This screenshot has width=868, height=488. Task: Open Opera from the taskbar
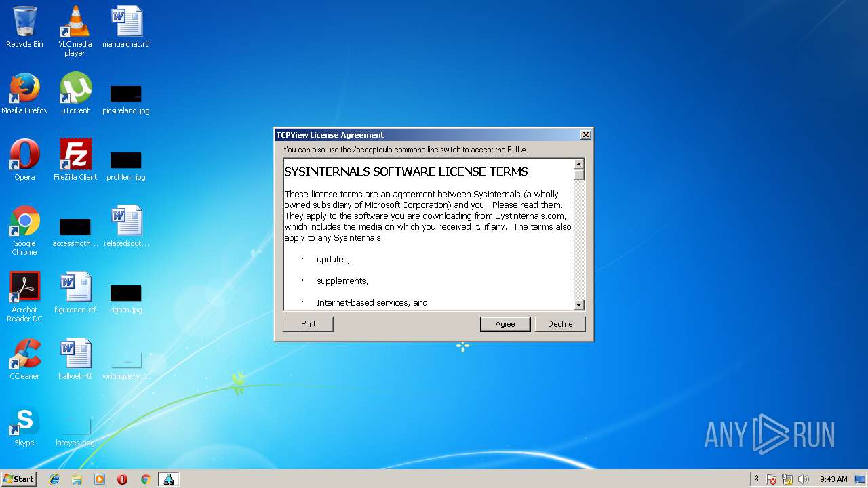tap(122, 479)
